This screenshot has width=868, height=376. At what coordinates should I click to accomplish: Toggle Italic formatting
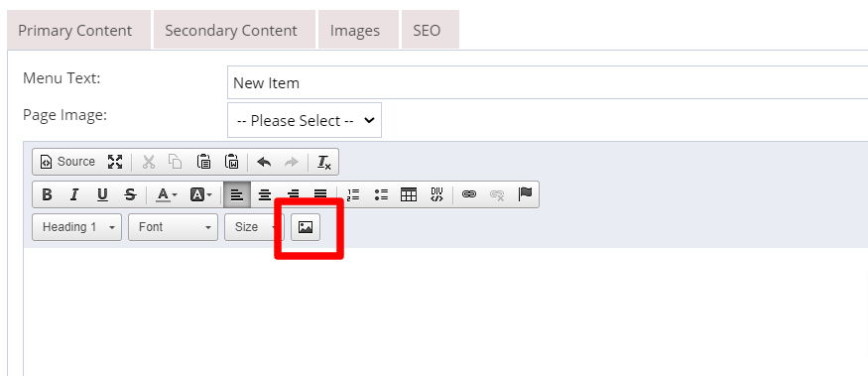coord(74,194)
